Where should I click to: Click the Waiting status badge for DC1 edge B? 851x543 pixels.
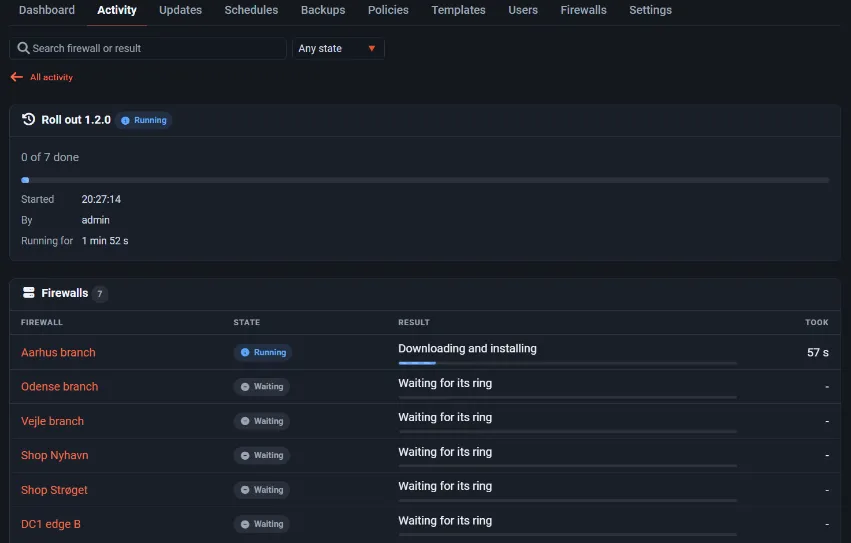point(262,524)
